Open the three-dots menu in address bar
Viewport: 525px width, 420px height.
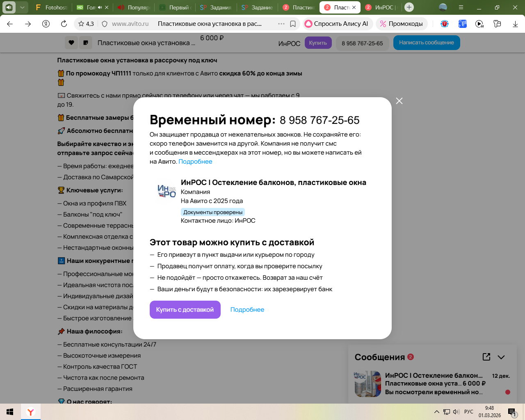pyautogui.click(x=281, y=24)
